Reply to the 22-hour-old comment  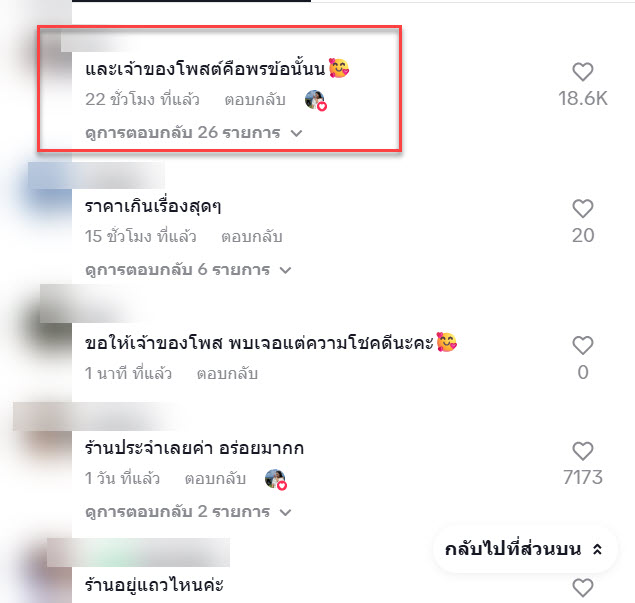pos(255,100)
